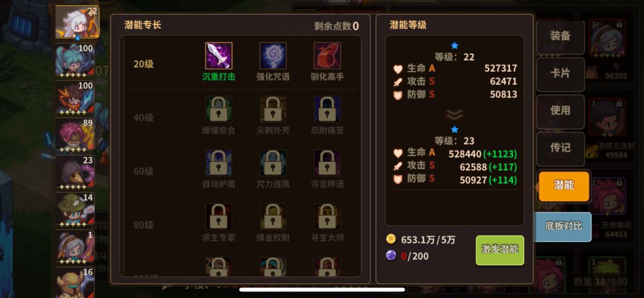Click the 底板对比 button

(563, 226)
